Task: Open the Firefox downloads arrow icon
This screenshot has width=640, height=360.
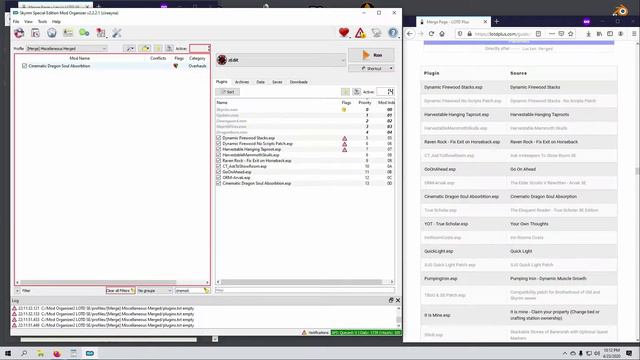Action: tap(588, 34)
